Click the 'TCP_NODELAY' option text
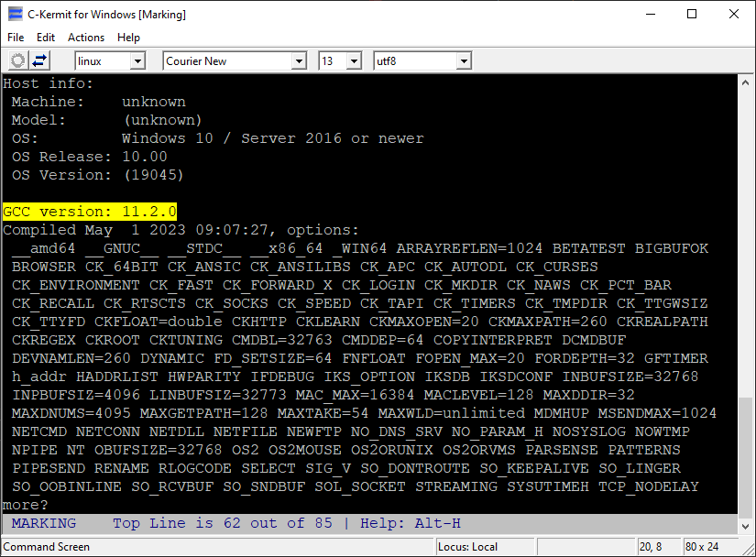Image resolution: width=756 pixels, height=557 pixels. coord(649,486)
